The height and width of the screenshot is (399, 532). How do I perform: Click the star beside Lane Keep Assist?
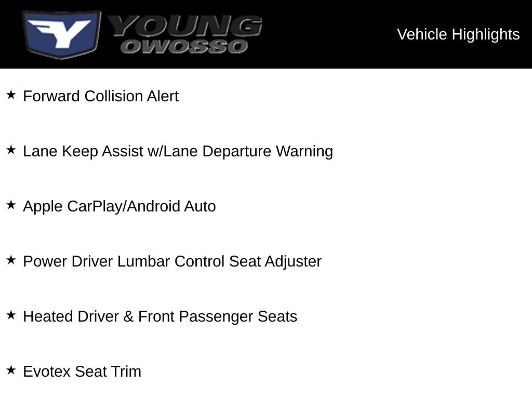(11, 150)
